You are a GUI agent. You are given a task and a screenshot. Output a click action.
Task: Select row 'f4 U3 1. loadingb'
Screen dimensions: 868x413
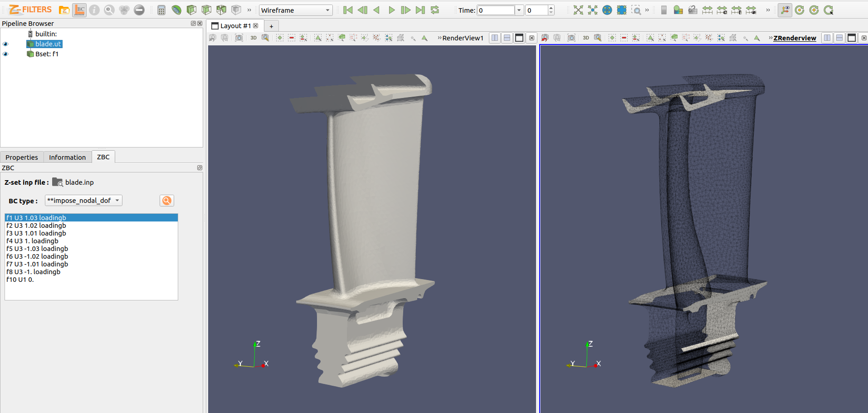click(x=91, y=241)
